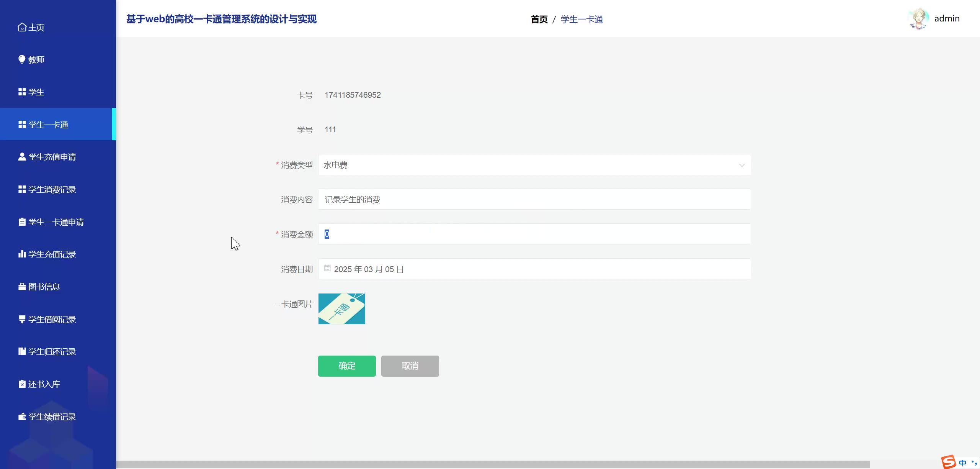Click the 一卡通图片 thumbnail image
Viewport: 980px width, 469px height.
pos(341,309)
